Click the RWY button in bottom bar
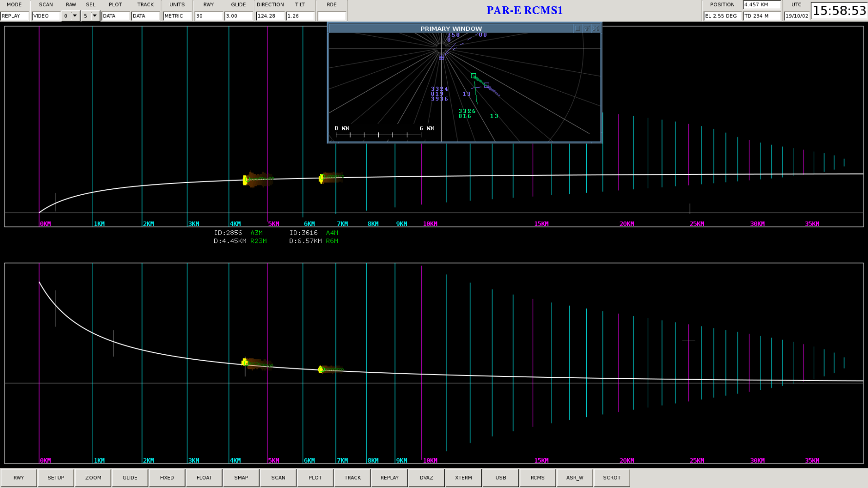 pos(19,478)
